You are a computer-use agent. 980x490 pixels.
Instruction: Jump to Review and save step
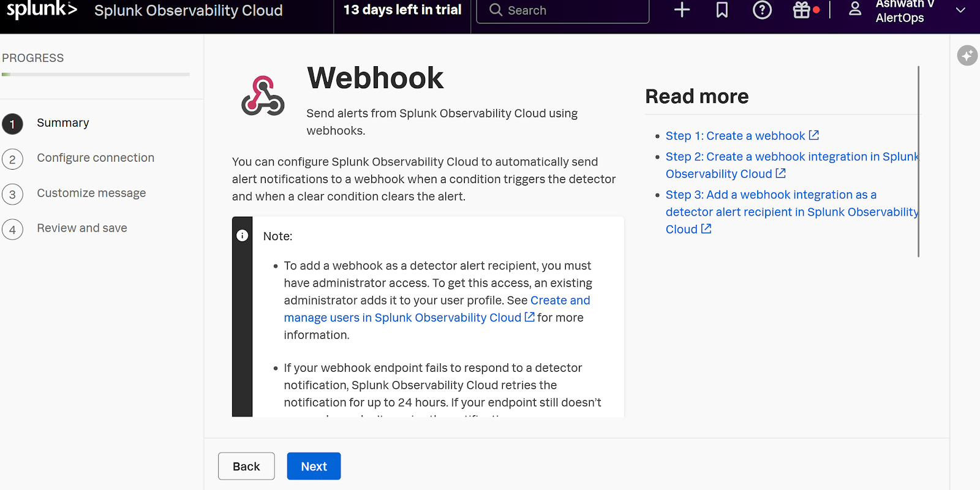81,228
